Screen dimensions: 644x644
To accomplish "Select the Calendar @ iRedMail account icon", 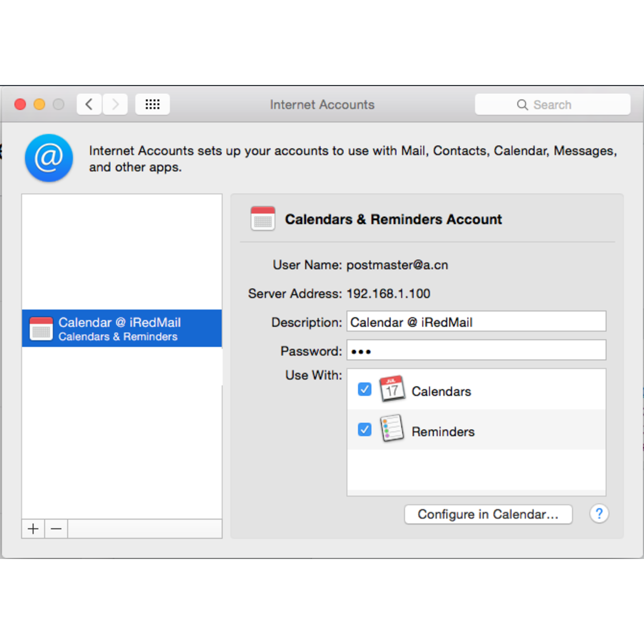I will [x=41, y=328].
